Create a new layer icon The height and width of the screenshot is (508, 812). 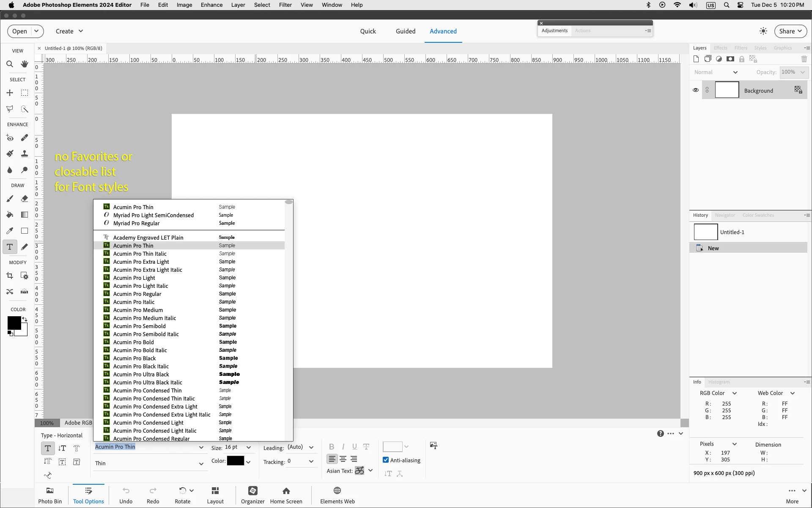[x=696, y=59]
